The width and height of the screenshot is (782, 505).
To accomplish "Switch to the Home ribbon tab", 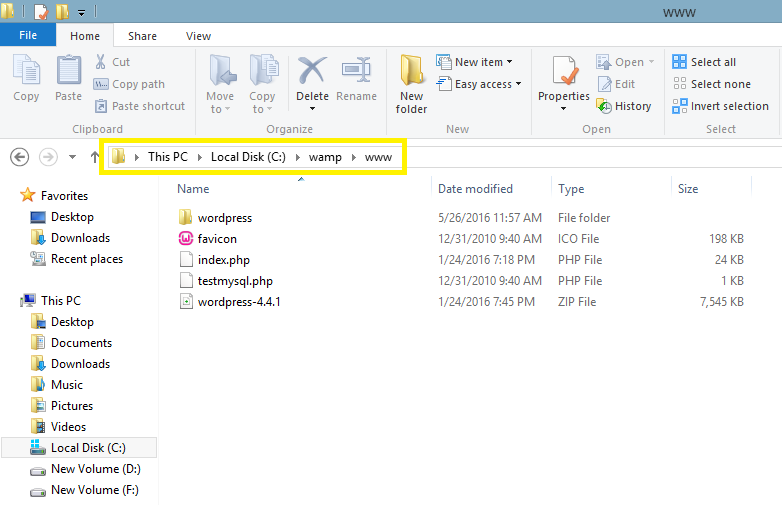I will (x=85, y=36).
